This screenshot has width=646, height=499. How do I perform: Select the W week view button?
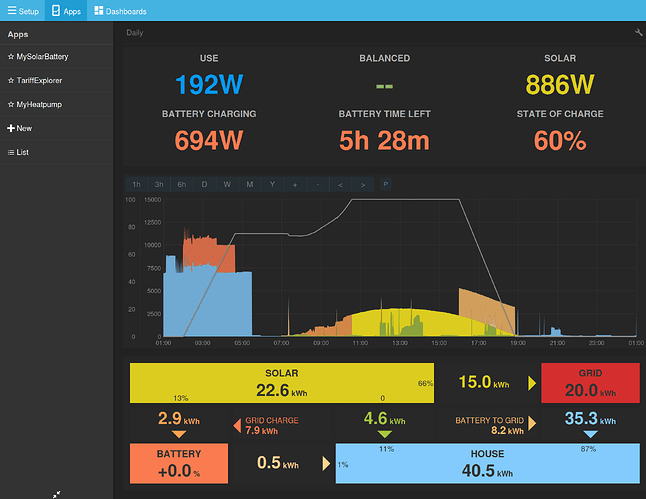point(227,184)
